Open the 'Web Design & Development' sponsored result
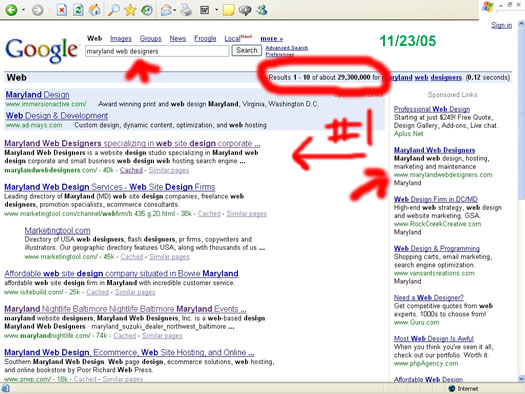525x394 pixels. click(57, 116)
